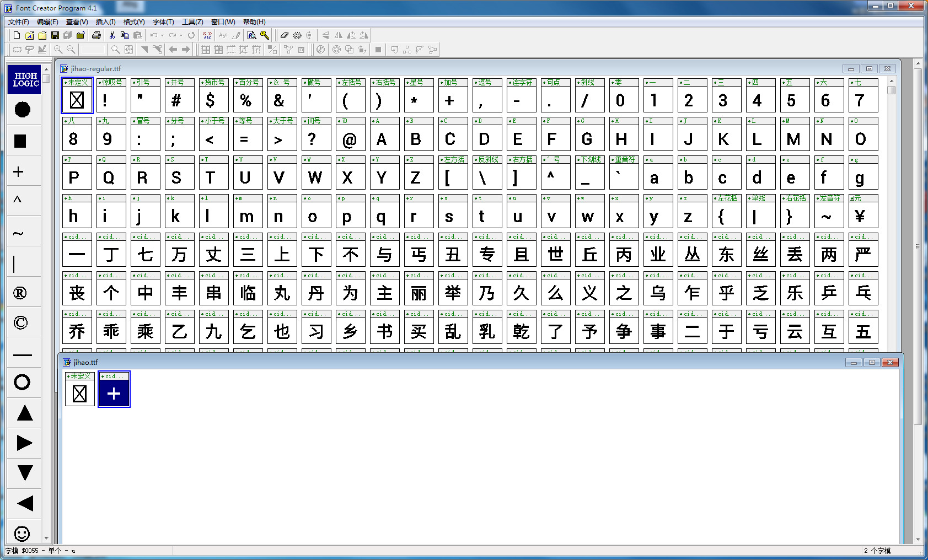Open the 插入(I) menu
This screenshot has width=928, height=560.
[x=106, y=22]
